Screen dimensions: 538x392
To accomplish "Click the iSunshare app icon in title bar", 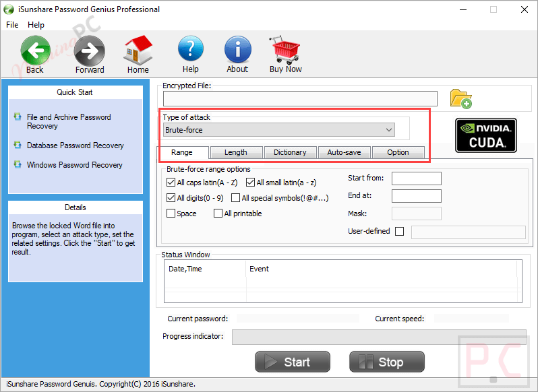I will (9, 9).
